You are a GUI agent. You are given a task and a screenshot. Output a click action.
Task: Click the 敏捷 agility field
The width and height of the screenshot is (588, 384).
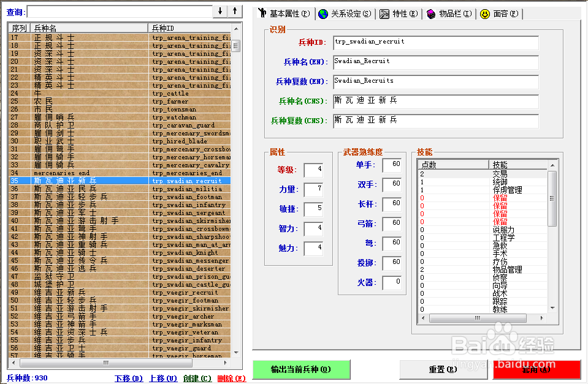(x=313, y=209)
